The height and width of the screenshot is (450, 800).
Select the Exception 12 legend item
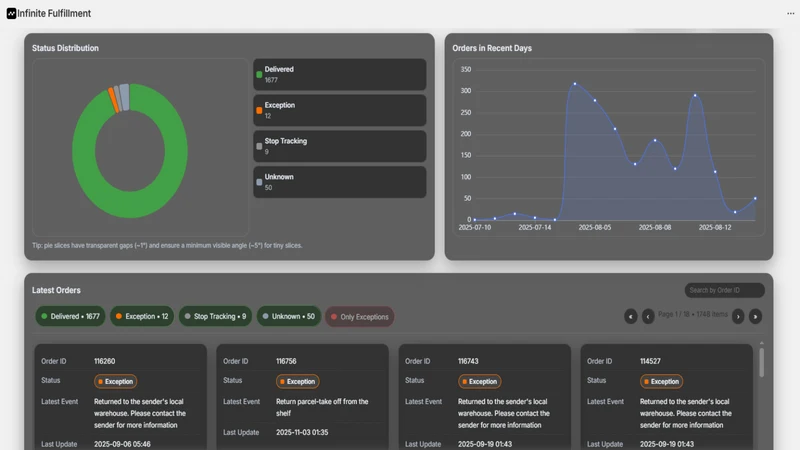pyautogui.click(x=340, y=110)
